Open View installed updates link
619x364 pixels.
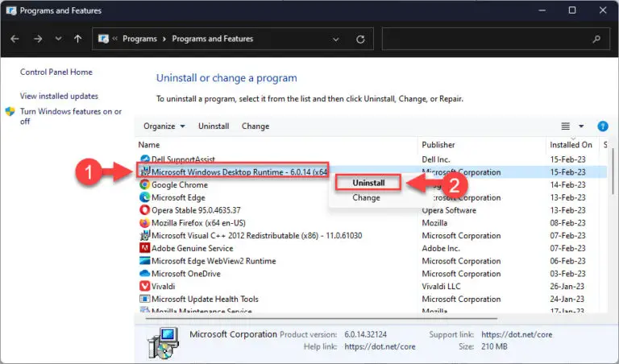(59, 97)
